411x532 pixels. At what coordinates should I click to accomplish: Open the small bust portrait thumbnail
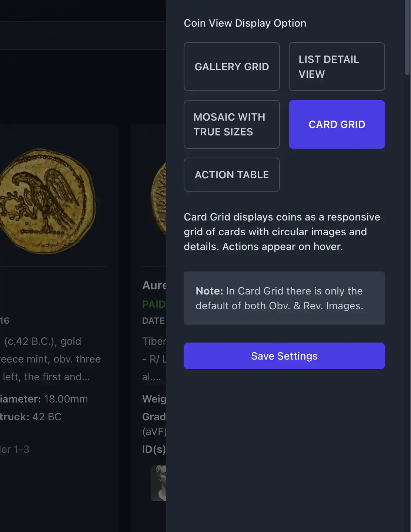tap(158, 483)
